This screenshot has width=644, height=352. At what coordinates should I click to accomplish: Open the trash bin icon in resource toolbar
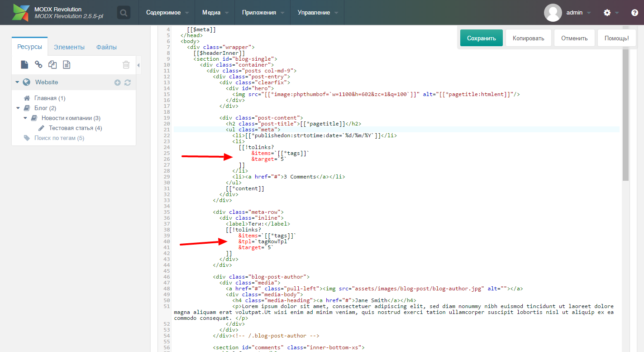[x=126, y=65]
